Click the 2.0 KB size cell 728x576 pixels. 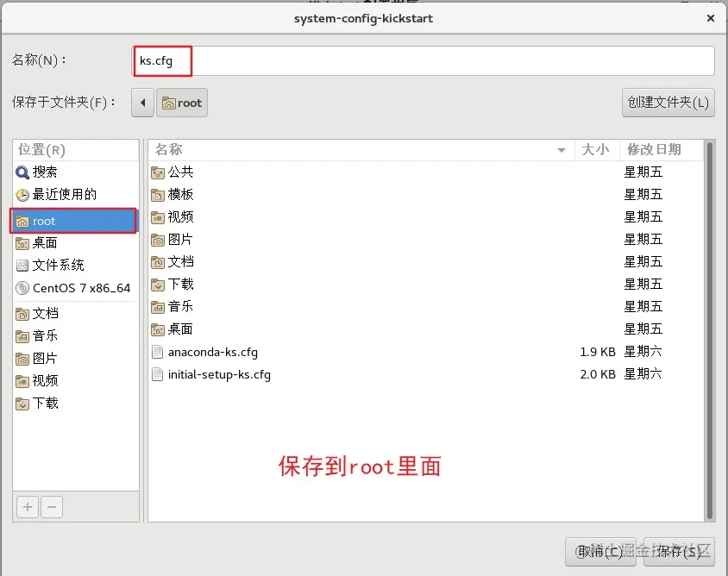point(598,374)
